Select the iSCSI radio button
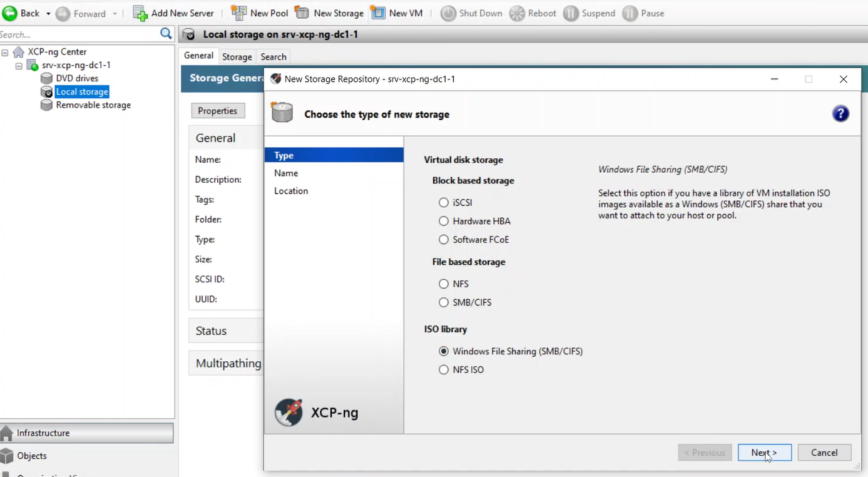The width and height of the screenshot is (868, 477). coord(444,203)
